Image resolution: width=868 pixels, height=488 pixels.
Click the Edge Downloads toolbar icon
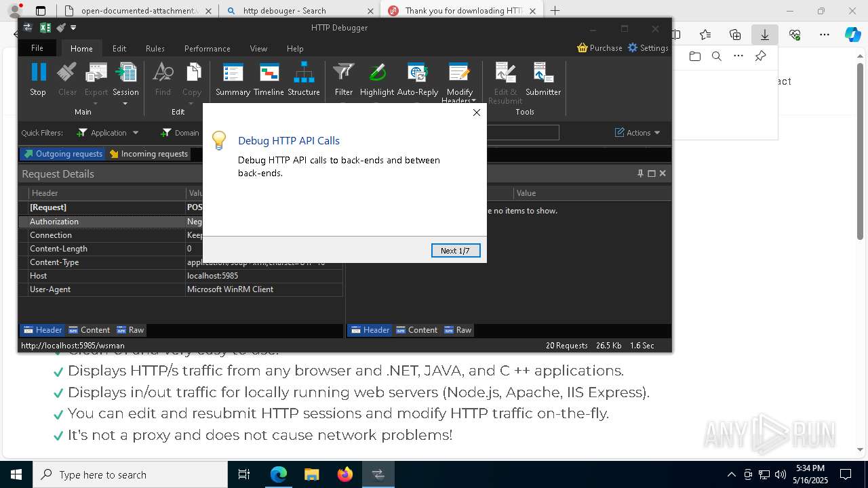[764, 35]
